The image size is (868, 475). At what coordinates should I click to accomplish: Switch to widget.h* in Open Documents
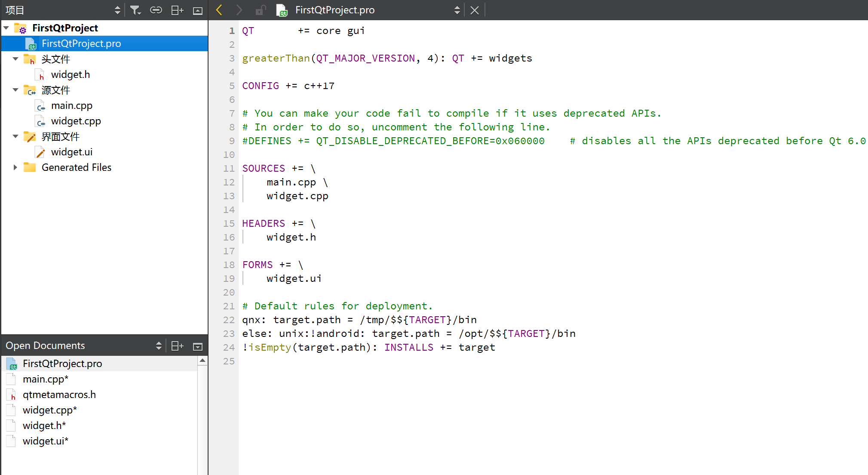pyautogui.click(x=100, y=426)
